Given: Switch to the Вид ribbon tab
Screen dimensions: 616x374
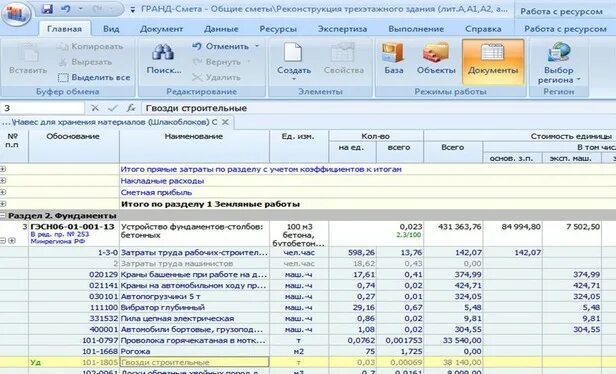Looking at the screenshot, I should pyautogui.click(x=111, y=29).
